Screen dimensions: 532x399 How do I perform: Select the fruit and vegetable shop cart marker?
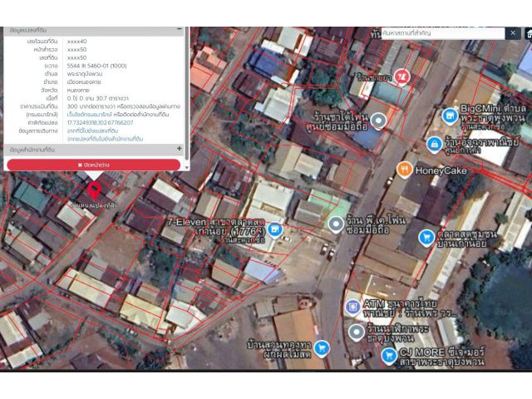pyautogui.click(x=322, y=348)
